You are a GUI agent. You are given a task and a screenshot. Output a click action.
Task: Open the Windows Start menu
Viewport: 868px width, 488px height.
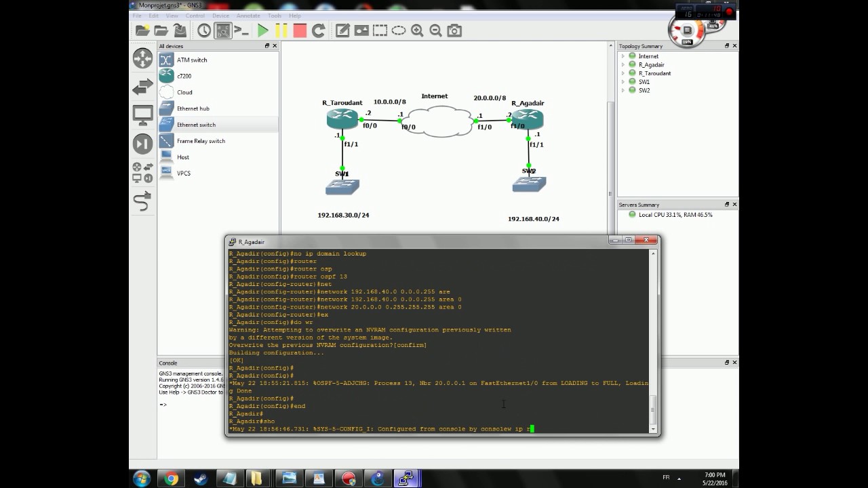(142, 479)
